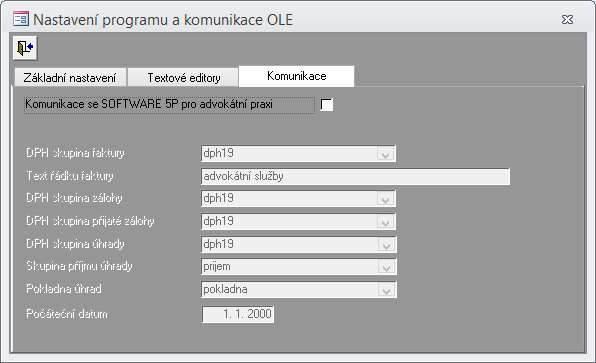Click the Počáteční datum label
The height and width of the screenshot is (363, 596).
point(67,314)
